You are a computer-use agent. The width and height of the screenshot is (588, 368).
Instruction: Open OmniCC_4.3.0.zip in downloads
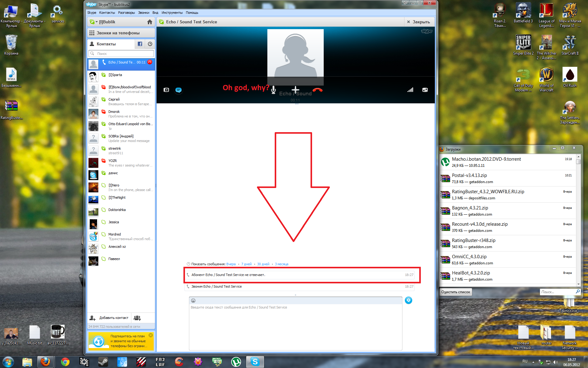tap(507, 259)
